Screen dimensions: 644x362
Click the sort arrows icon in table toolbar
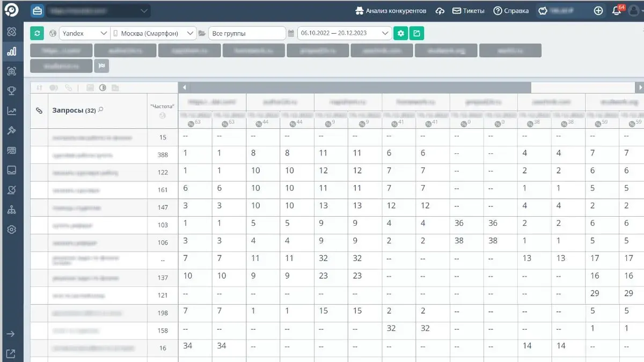(x=39, y=87)
